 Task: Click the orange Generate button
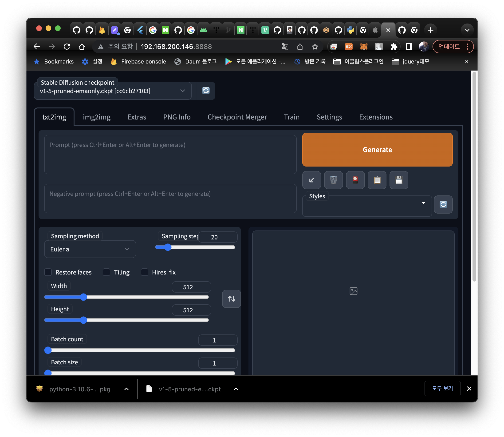(377, 150)
